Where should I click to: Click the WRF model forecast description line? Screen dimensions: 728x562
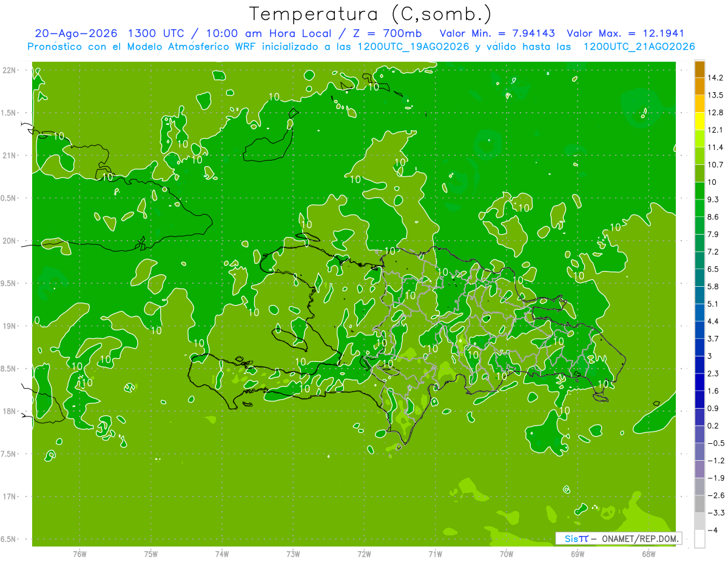pos(361,47)
